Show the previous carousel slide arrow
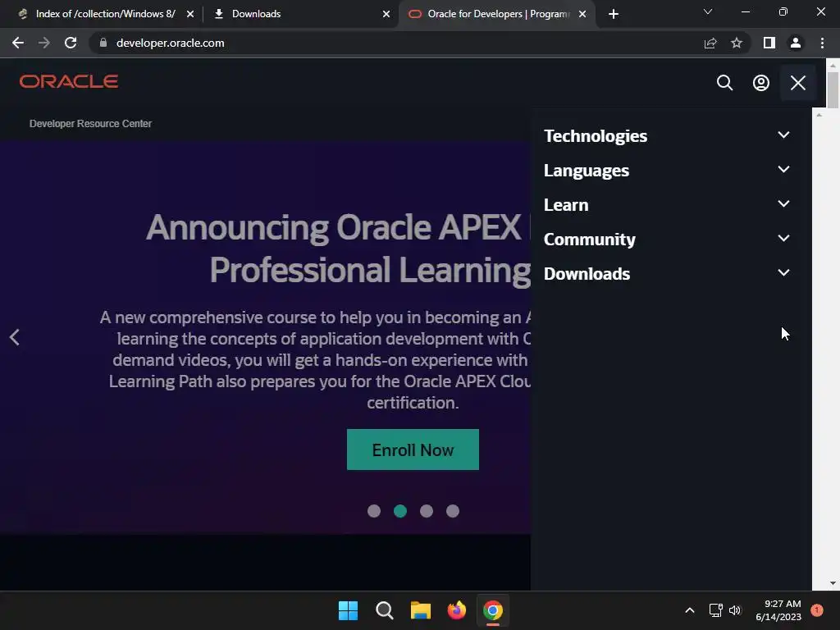This screenshot has width=840, height=630. coord(15,337)
